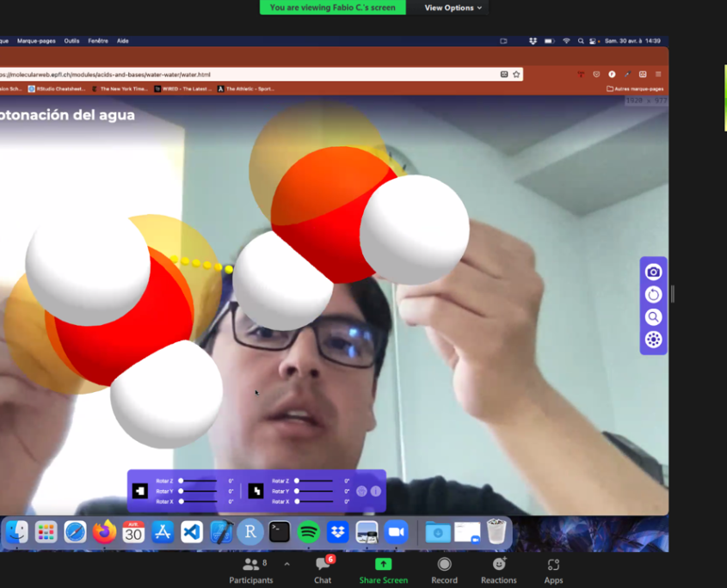Start recording with the Record button
The height and width of the screenshot is (588, 727).
click(444, 570)
